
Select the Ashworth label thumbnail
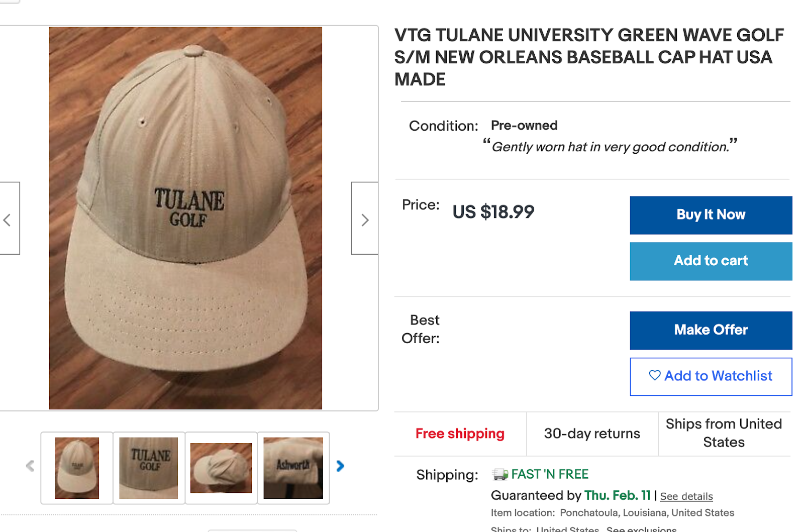[293, 468]
